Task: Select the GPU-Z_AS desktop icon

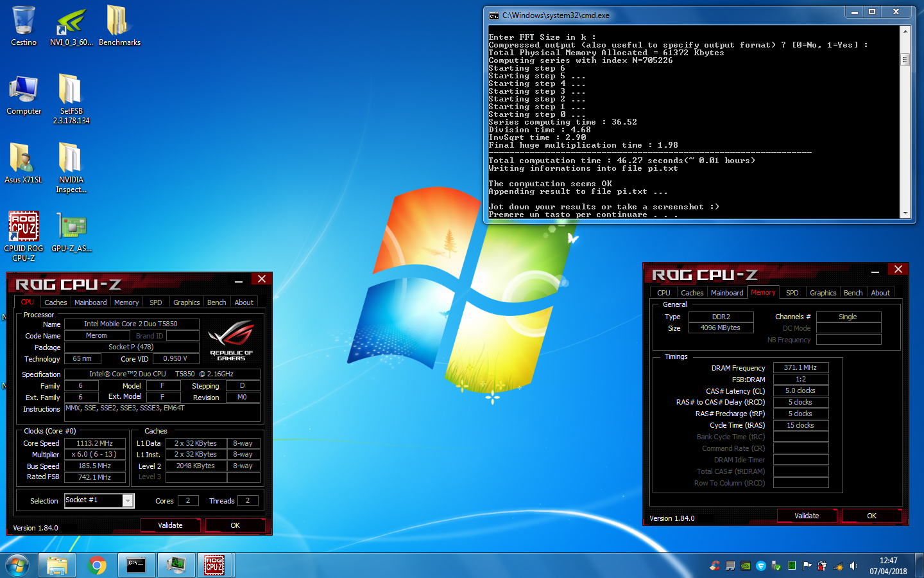Action: (x=71, y=232)
